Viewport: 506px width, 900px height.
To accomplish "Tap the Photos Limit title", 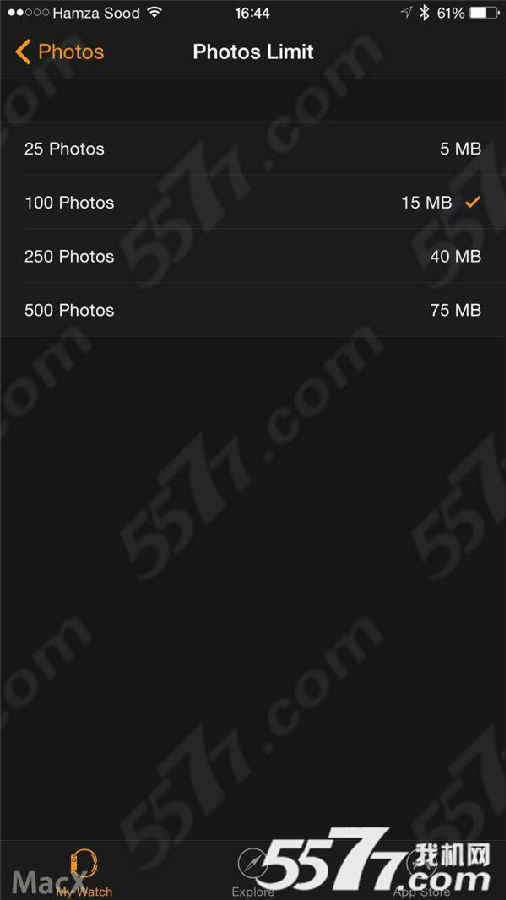I will [x=253, y=52].
